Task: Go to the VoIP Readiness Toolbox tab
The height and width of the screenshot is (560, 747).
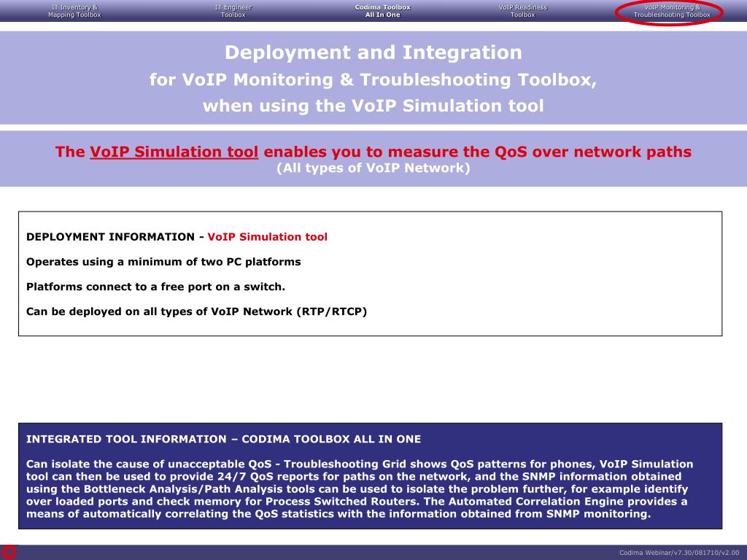Action: (x=523, y=11)
